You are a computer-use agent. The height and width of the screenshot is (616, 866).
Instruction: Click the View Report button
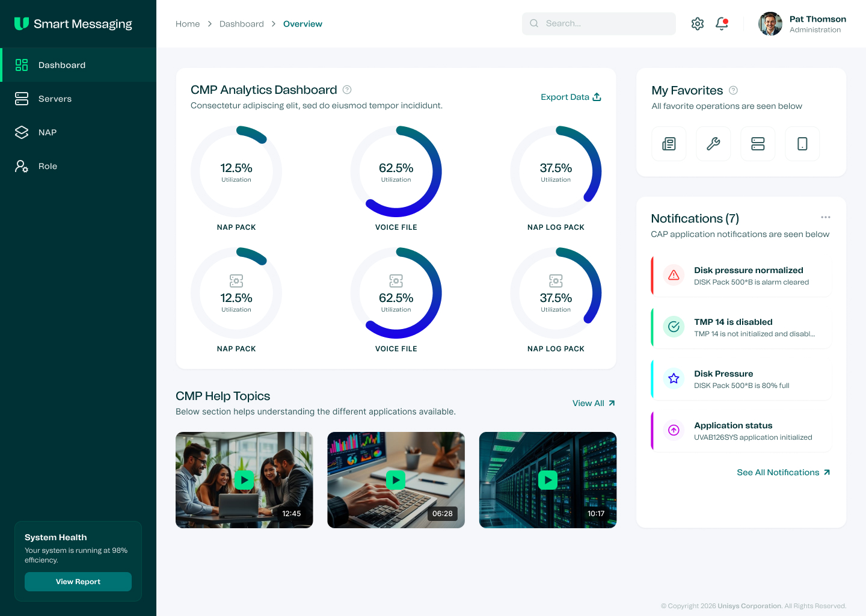tap(78, 582)
